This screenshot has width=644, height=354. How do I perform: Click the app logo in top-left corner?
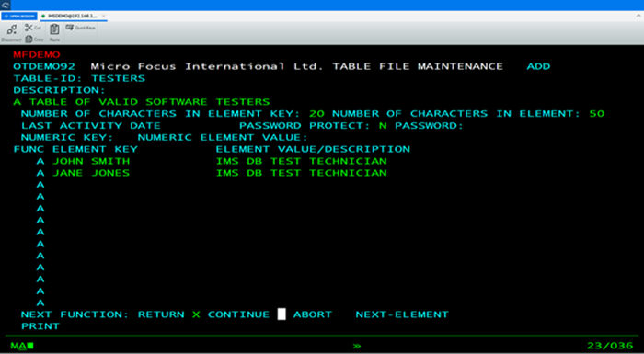click(5, 5)
